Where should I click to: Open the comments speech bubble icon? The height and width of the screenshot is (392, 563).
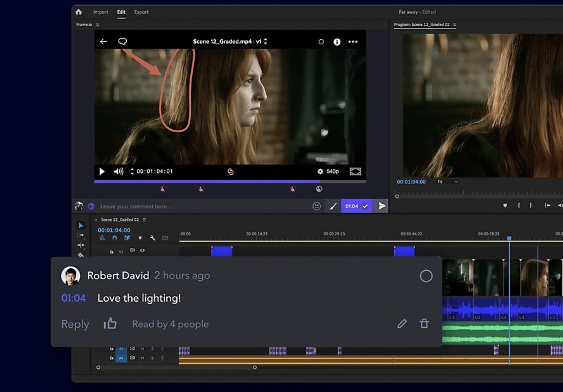122,41
